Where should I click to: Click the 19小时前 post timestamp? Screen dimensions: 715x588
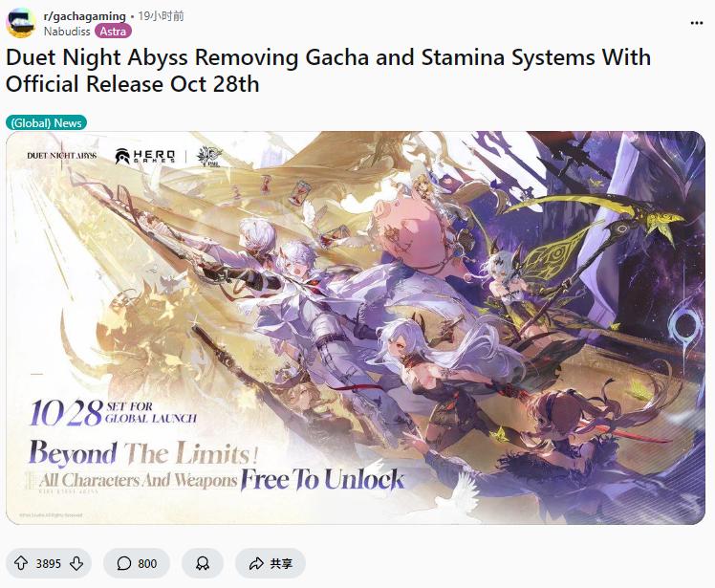click(161, 16)
